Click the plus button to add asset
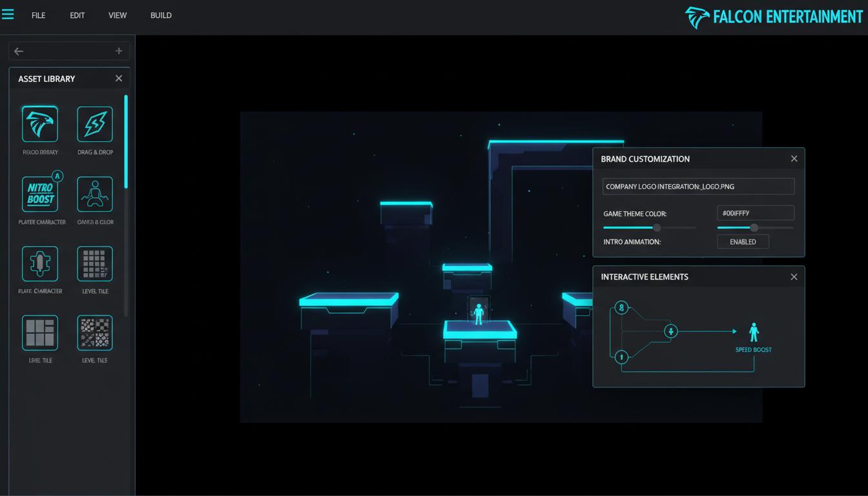The height and width of the screenshot is (496, 868). pos(119,51)
